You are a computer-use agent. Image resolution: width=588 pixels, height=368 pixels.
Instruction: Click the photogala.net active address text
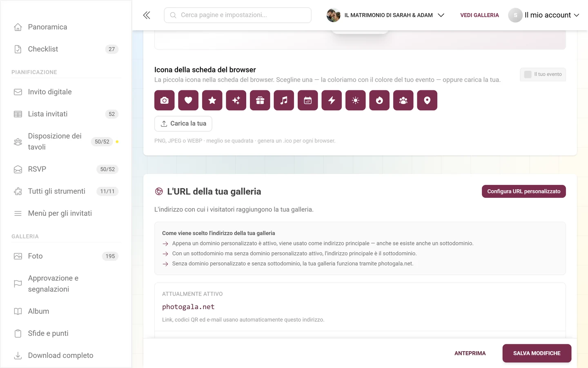(x=188, y=307)
